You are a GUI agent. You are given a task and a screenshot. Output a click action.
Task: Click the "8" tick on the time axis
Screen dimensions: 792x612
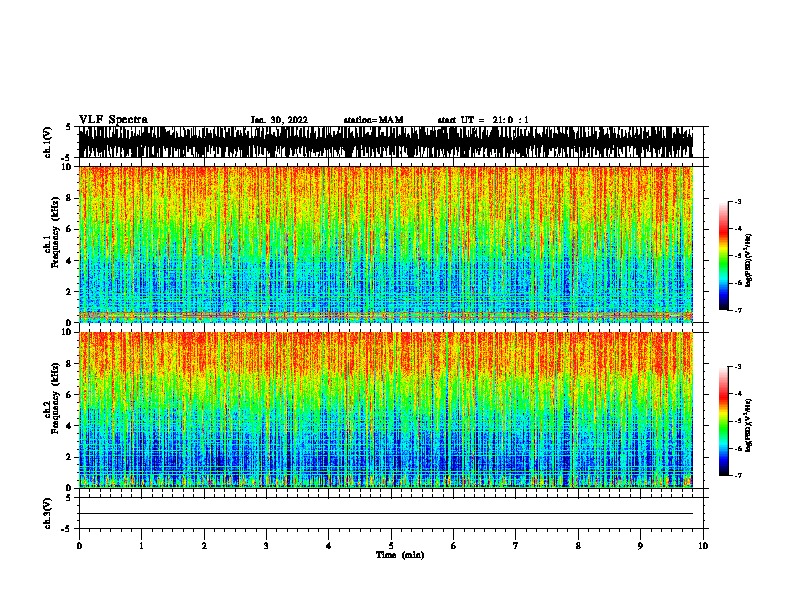578,546
